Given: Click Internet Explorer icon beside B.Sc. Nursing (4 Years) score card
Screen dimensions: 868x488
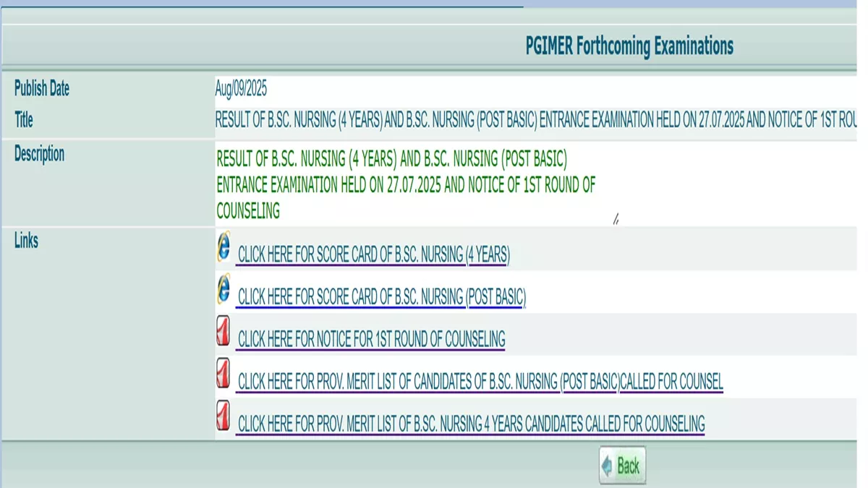Looking at the screenshot, I should click(x=224, y=247).
